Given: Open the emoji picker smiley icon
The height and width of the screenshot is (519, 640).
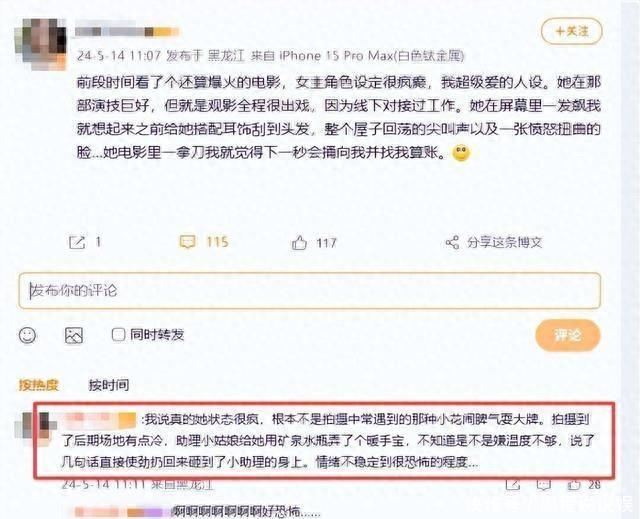Looking at the screenshot, I should [27, 335].
